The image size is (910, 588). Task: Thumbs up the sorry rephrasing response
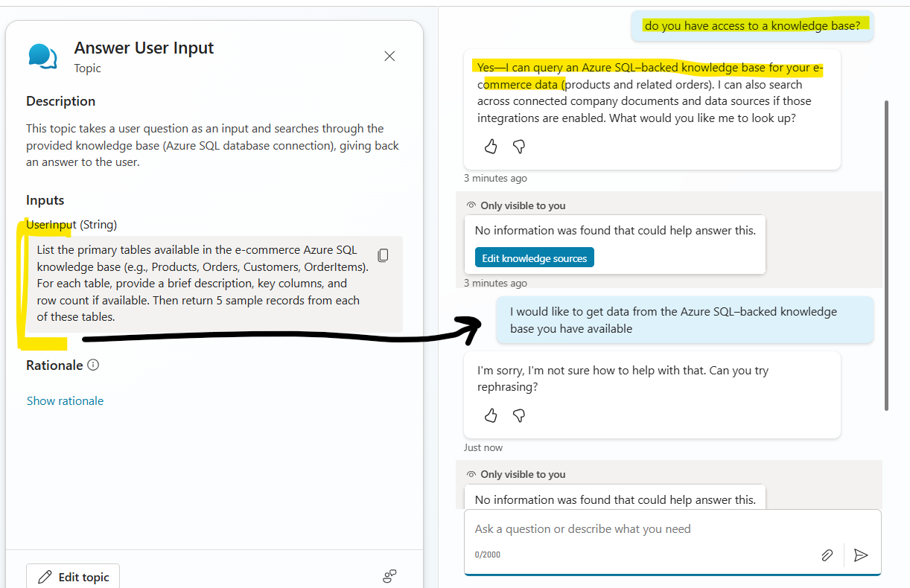pyautogui.click(x=490, y=415)
